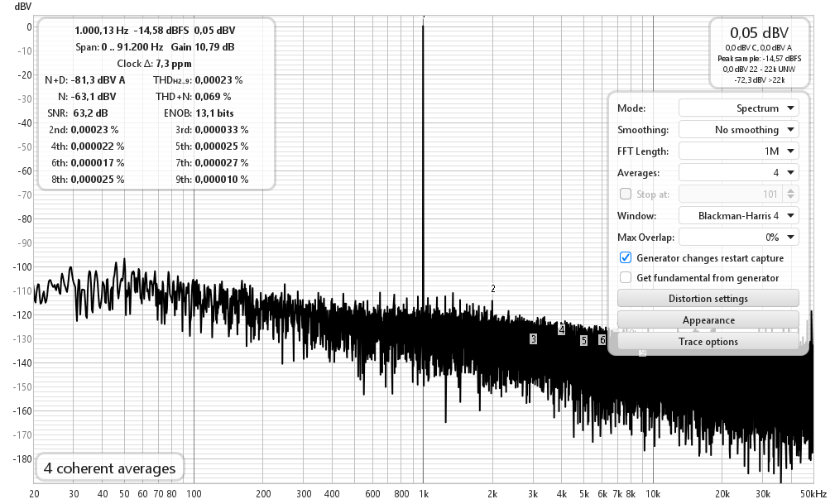Open the Averages dropdown showing 4

coord(738,173)
